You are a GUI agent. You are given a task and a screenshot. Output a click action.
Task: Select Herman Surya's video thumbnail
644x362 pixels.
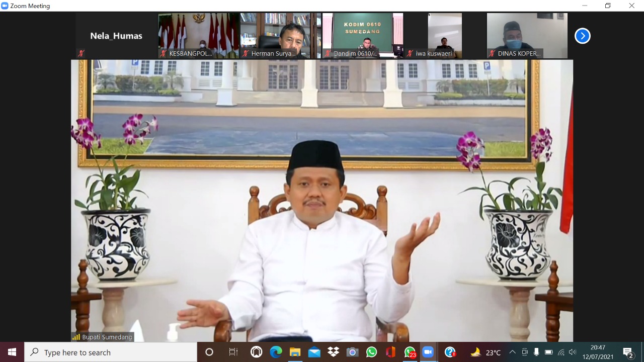pyautogui.click(x=280, y=36)
